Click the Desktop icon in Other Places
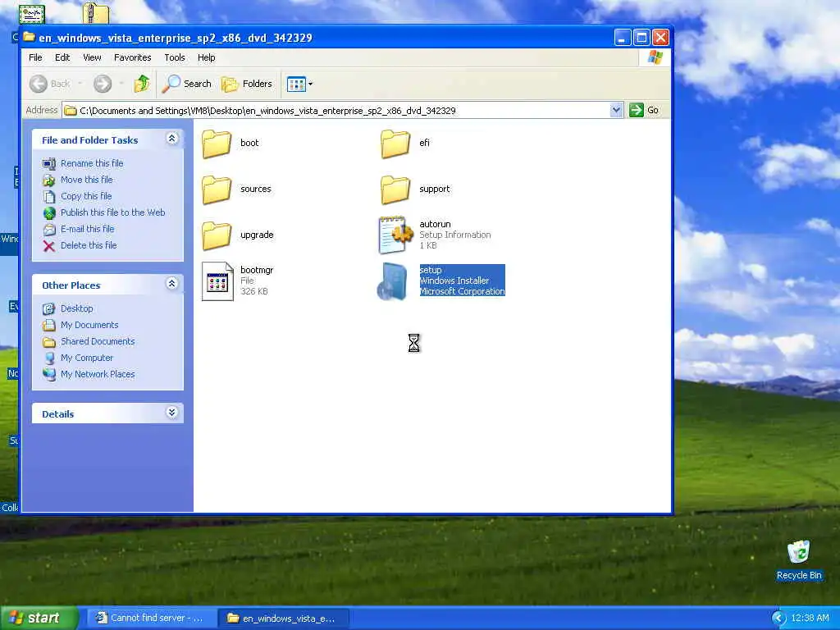This screenshot has height=630, width=840. 48,308
